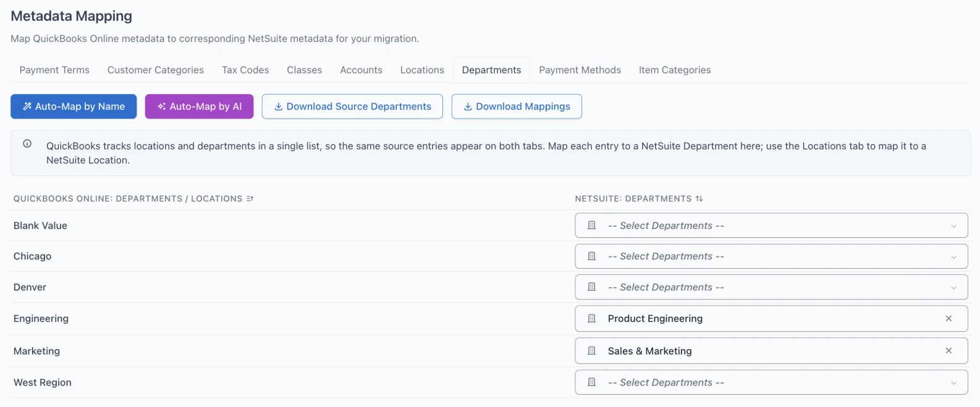Image resolution: width=980 pixels, height=407 pixels.
Task: Click the Chicago source entry
Action: click(x=32, y=256)
